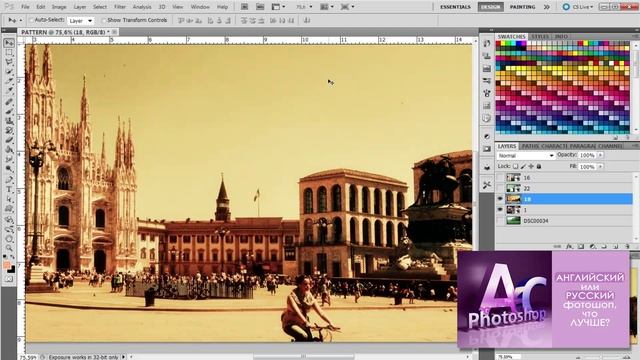The height and width of the screenshot is (360, 640).
Task: Toggle lock transparent pixels
Action: (516, 167)
